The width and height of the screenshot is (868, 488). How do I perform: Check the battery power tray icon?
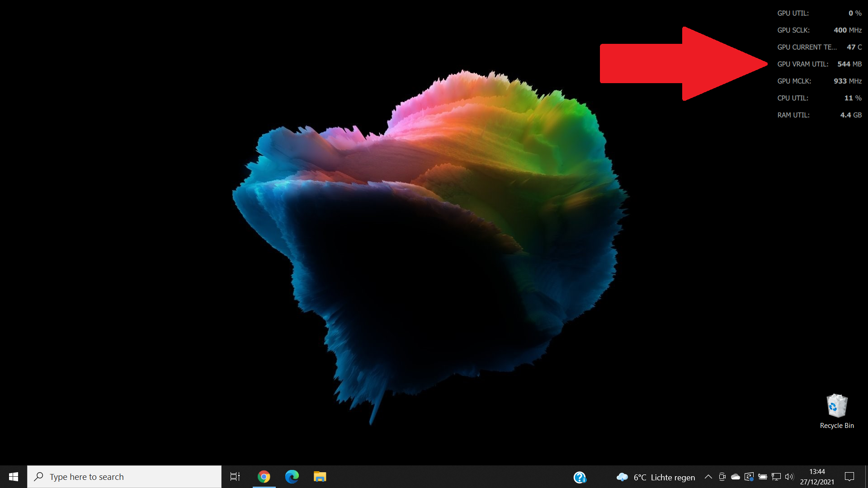pyautogui.click(x=763, y=477)
